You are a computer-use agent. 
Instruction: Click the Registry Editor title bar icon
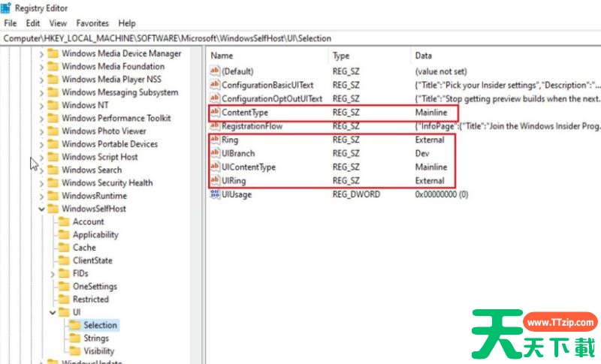tap(6, 8)
